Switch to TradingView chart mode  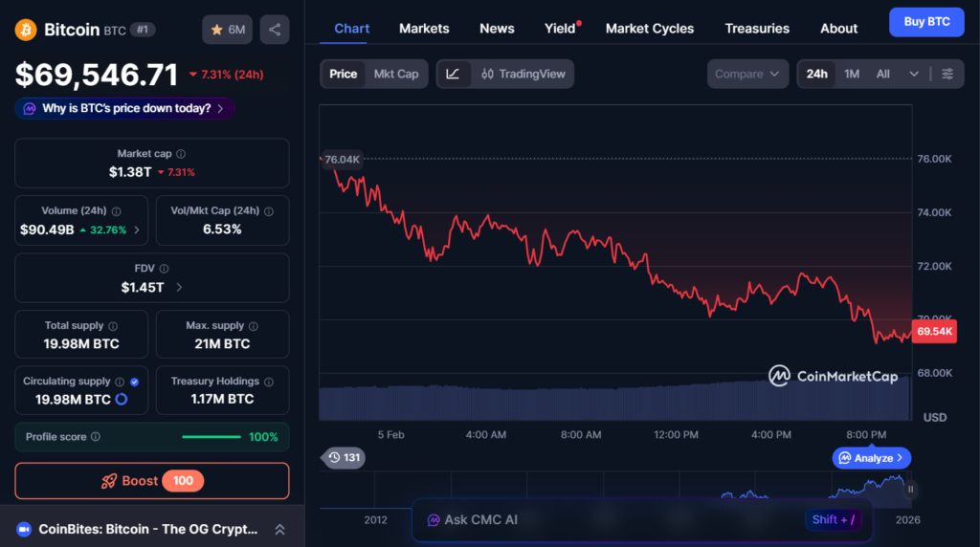pyautogui.click(x=523, y=74)
